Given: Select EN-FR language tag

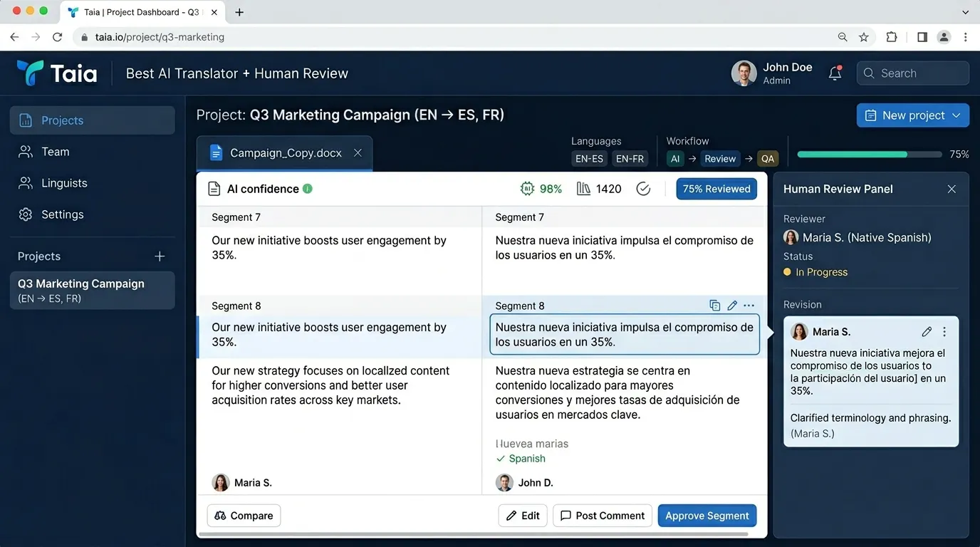Looking at the screenshot, I should coord(630,159).
